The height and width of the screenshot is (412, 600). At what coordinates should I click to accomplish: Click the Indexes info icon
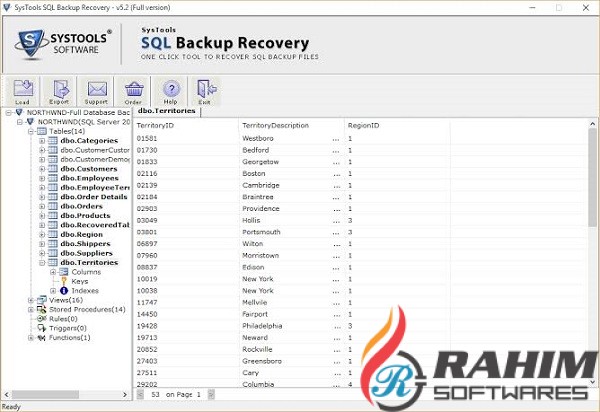pyautogui.click(x=64, y=291)
